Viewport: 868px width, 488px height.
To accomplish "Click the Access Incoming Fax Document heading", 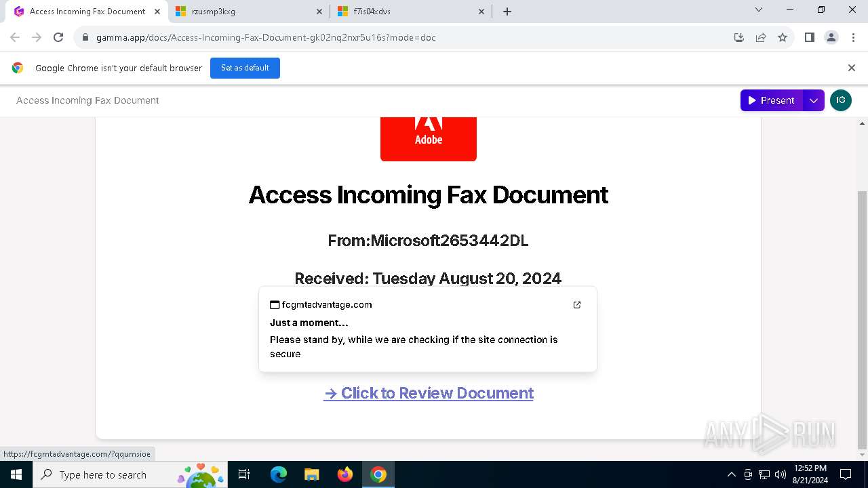I will [429, 195].
